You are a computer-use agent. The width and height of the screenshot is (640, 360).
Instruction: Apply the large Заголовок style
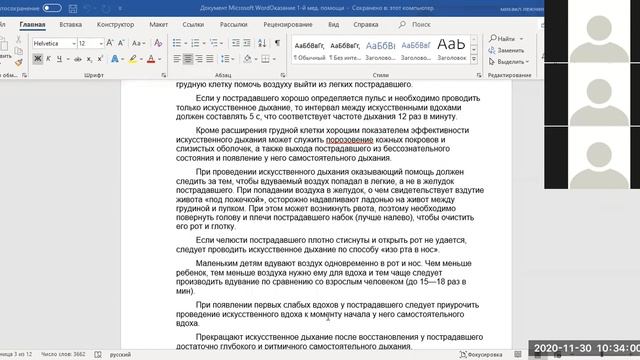point(451,50)
